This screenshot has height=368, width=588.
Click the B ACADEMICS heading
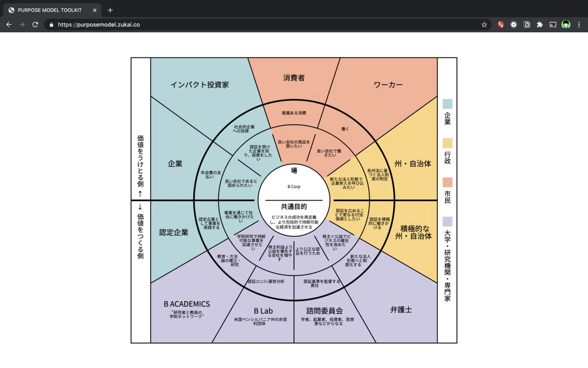[x=187, y=304]
